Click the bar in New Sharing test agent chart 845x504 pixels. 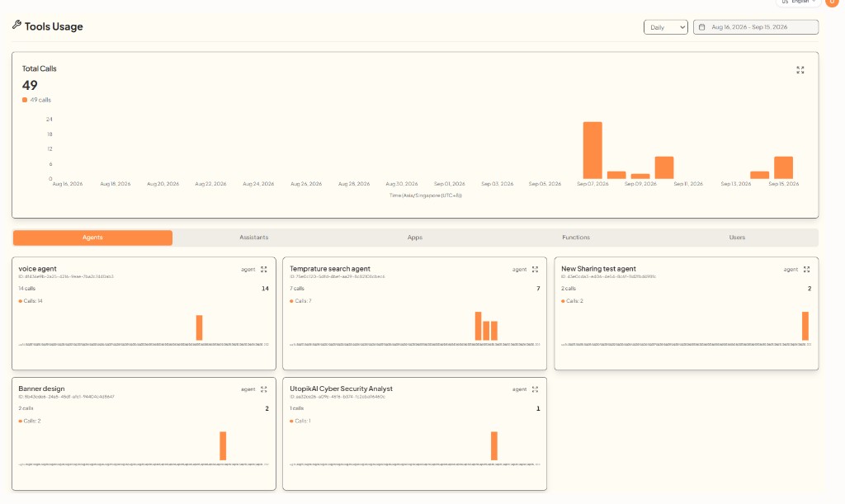click(x=805, y=327)
